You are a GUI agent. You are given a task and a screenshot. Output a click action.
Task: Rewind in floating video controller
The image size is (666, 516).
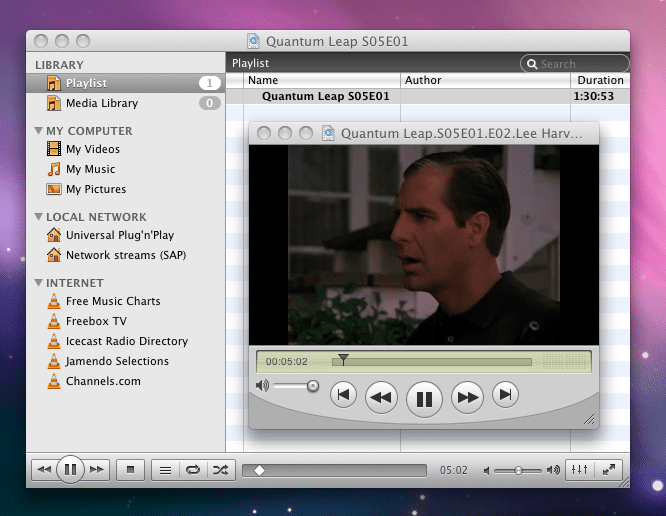381,397
